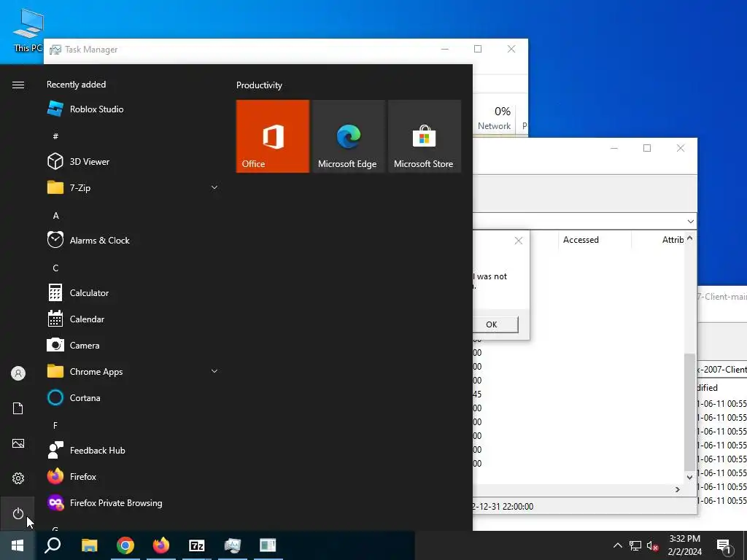Open Firefox Private Browsing

pyautogui.click(x=133, y=502)
